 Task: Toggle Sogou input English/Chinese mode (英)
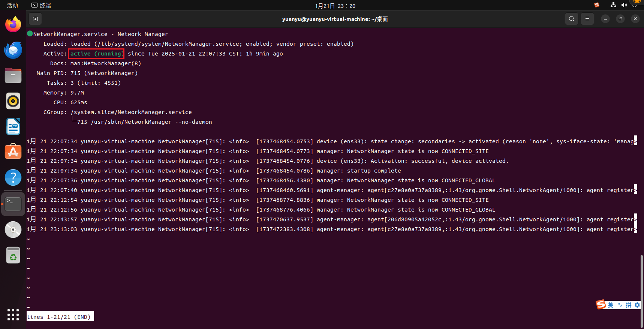611,305
